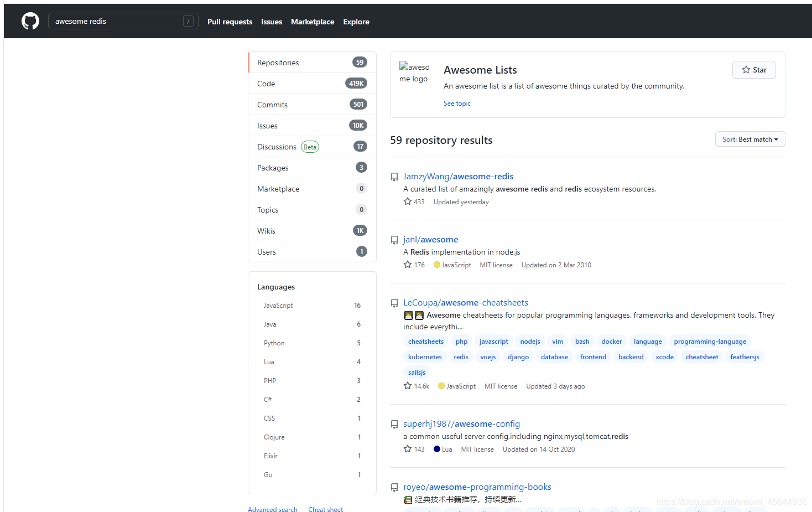Select the Marketplace filter in the sidebar
The height and width of the screenshot is (512, 812).
[313, 189]
